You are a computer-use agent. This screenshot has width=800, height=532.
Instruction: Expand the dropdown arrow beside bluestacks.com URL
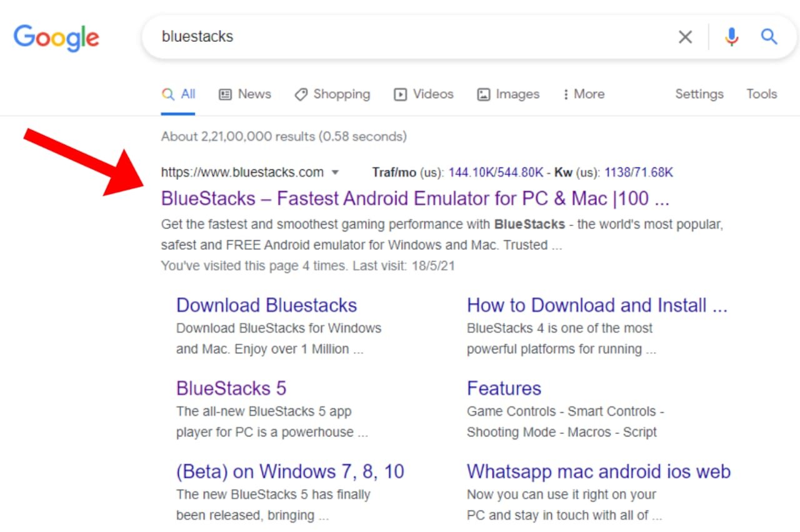pos(335,173)
